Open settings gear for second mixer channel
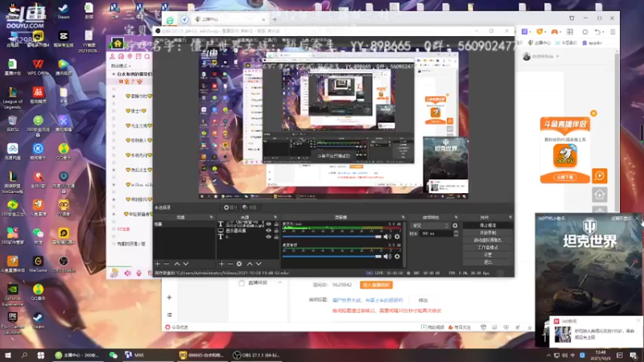 point(397,256)
